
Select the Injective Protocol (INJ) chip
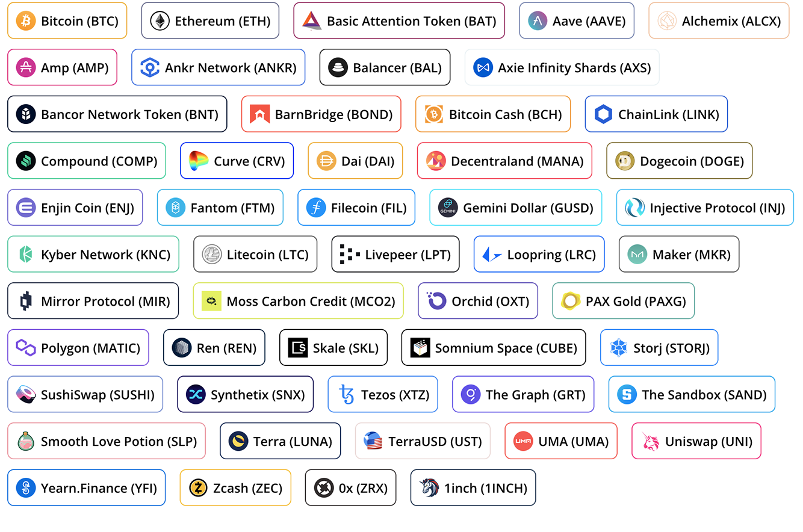pyautogui.click(x=705, y=208)
